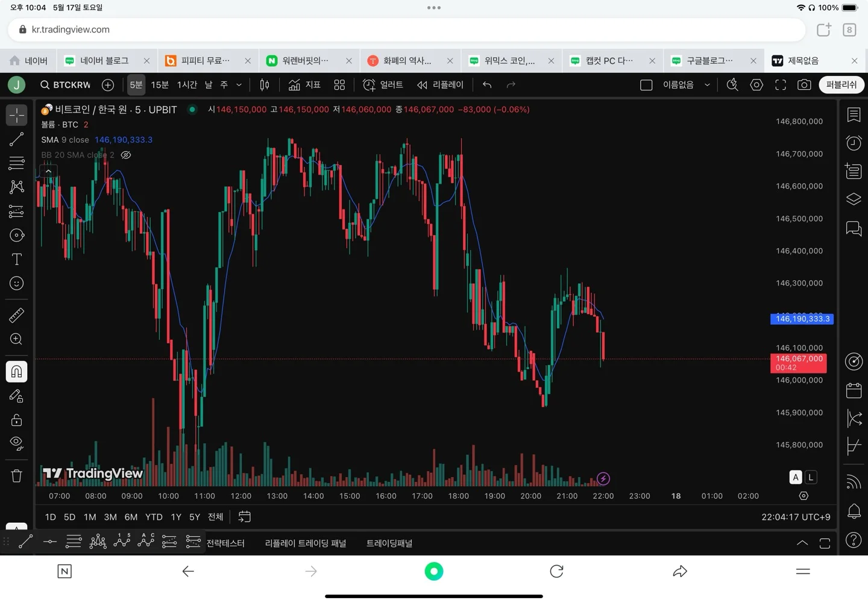Select the trend line drawing tool
This screenshot has height=603, width=868.
[16, 140]
